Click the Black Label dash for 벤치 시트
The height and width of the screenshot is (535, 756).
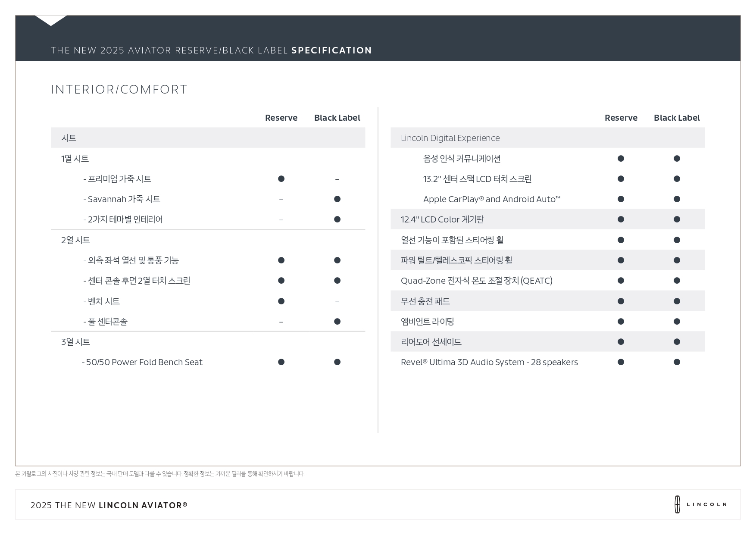(x=337, y=301)
